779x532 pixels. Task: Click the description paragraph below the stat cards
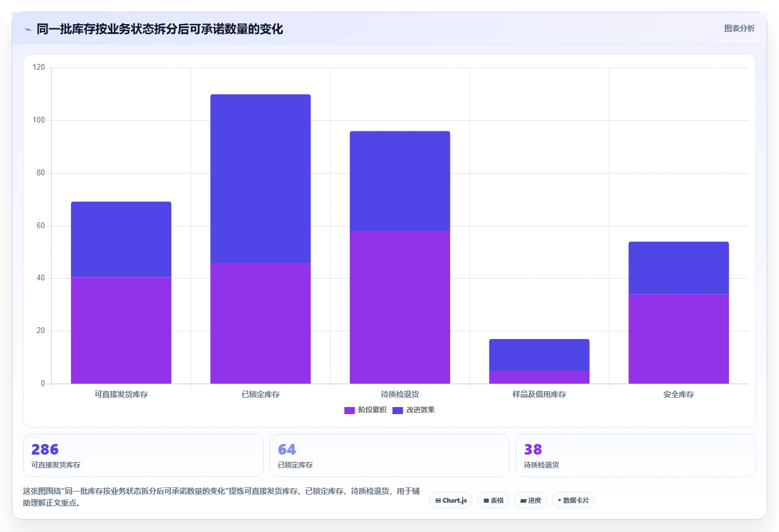click(221, 497)
